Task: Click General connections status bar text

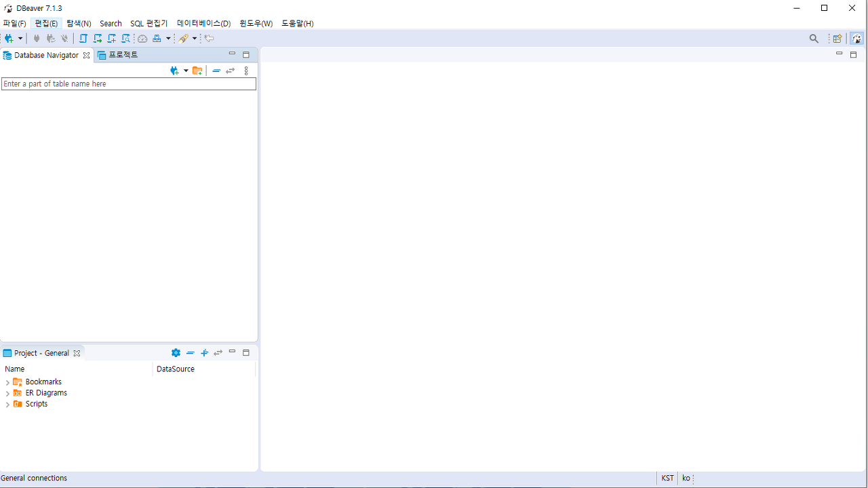Action: pos(34,478)
